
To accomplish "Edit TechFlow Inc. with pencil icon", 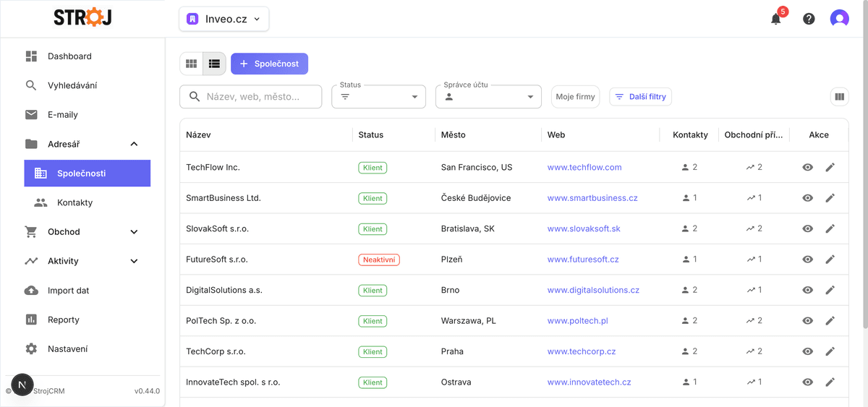I will [x=830, y=167].
